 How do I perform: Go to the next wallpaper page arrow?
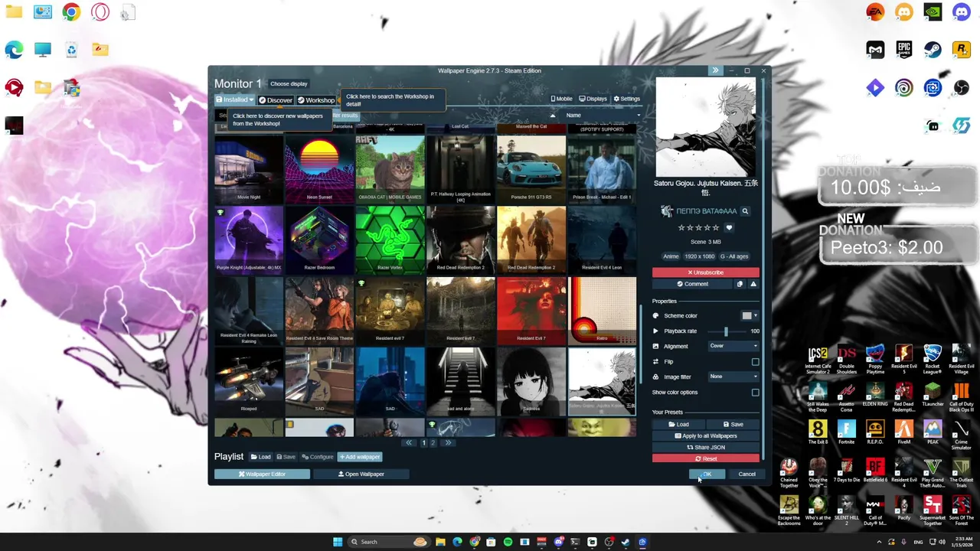point(448,442)
